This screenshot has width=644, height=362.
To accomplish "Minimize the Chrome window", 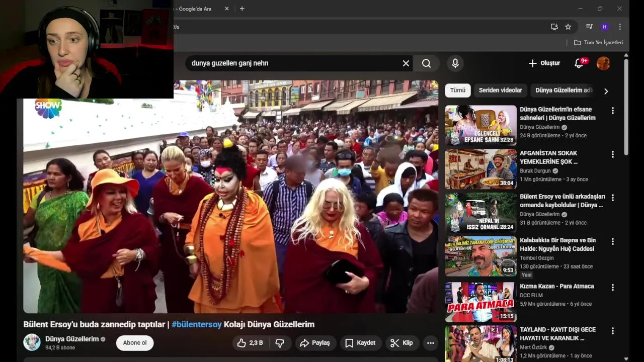I will (580, 9).
